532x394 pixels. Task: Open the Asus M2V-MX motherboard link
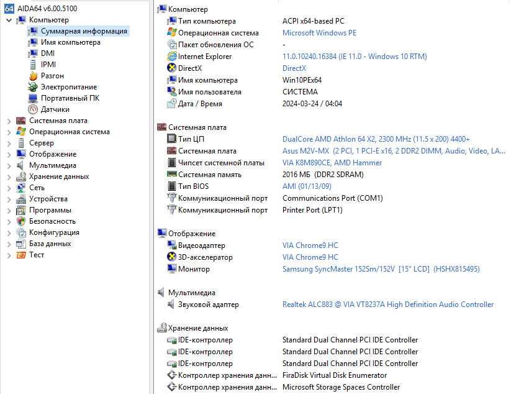tap(394, 151)
